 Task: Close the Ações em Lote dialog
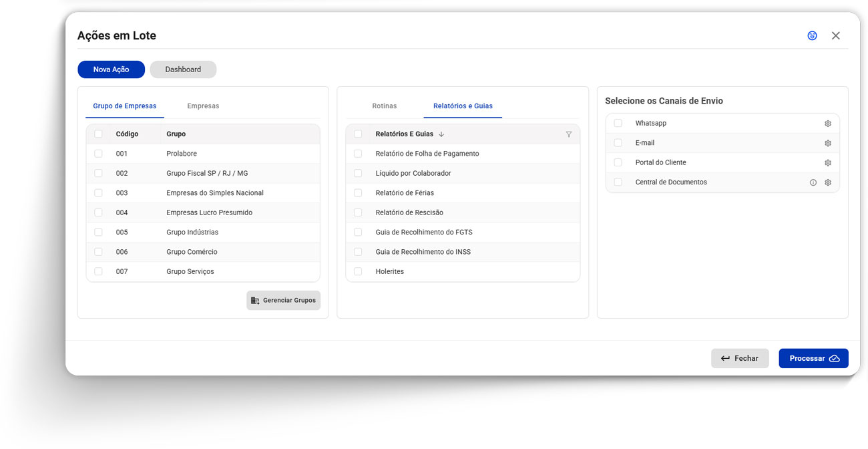coord(835,36)
